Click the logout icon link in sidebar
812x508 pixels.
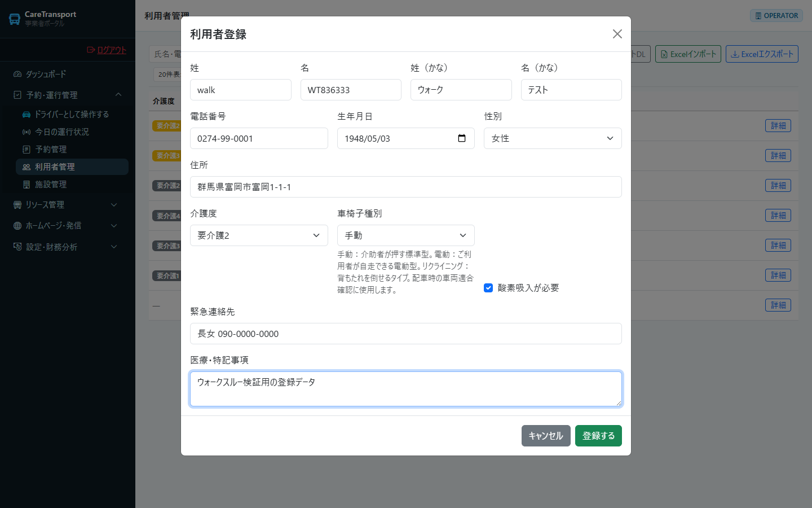coord(107,50)
